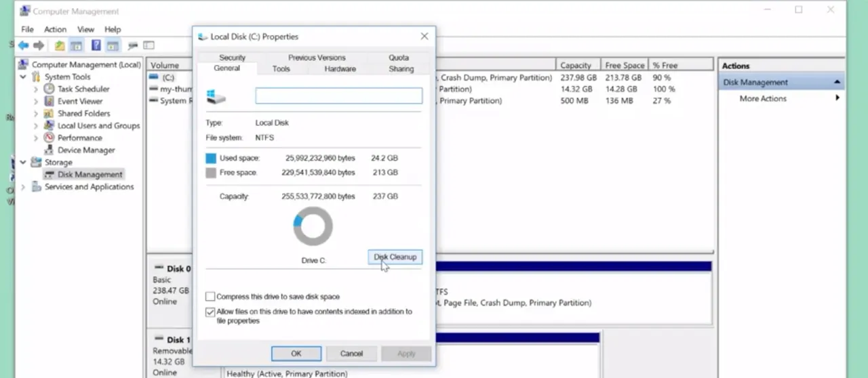Viewport: 868px width, 378px height.
Task: Switch to the Sharing tab
Action: tap(401, 68)
